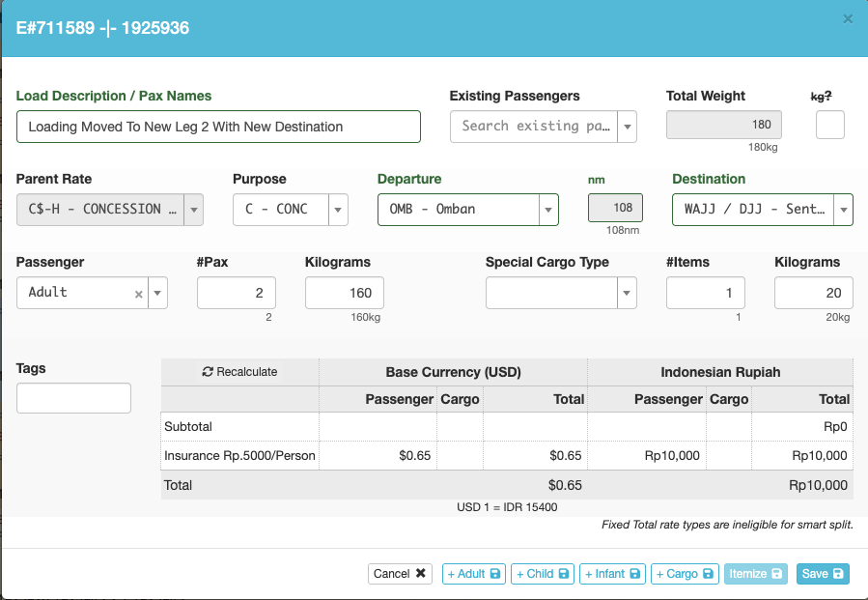This screenshot has height=600, width=868.
Task: Add an Adult passenger row
Action: (x=474, y=574)
